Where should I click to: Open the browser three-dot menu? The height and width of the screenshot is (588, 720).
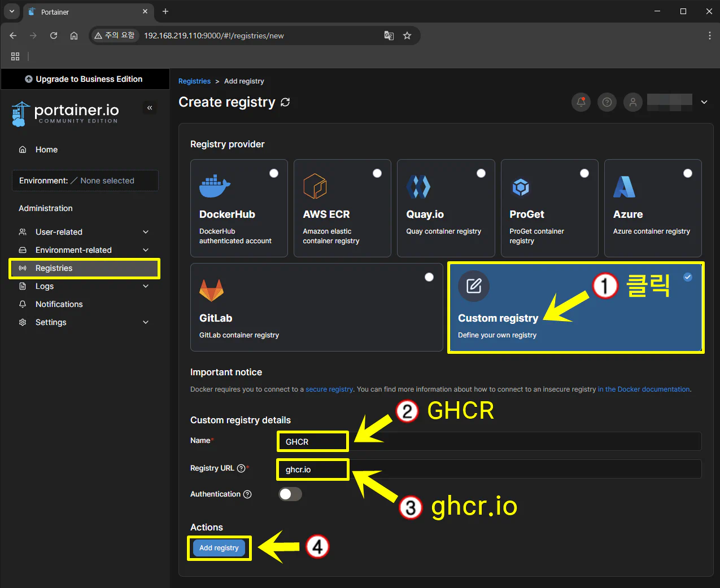709,36
